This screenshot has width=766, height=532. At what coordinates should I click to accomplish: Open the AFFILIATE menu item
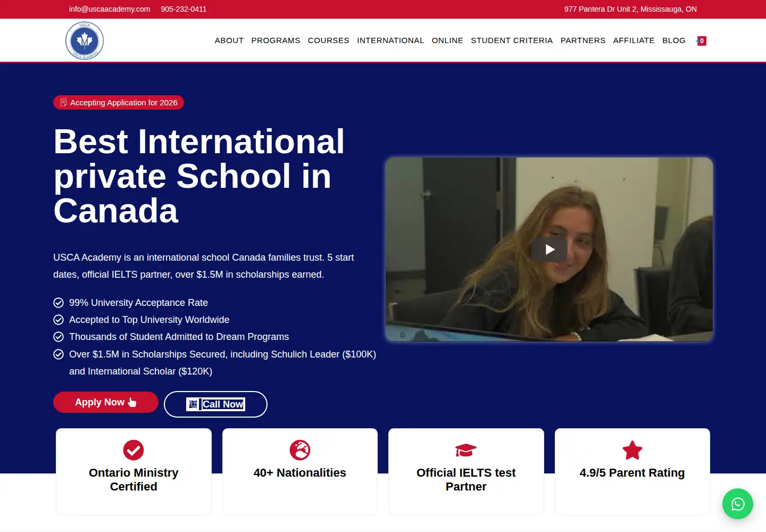634,40
